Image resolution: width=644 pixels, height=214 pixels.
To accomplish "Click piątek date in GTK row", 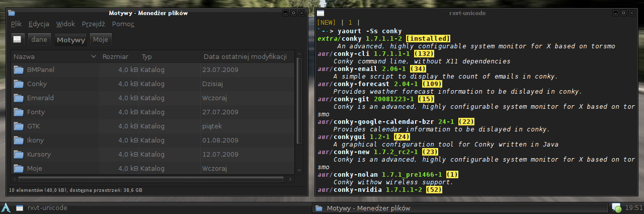I will coord(212,126).
